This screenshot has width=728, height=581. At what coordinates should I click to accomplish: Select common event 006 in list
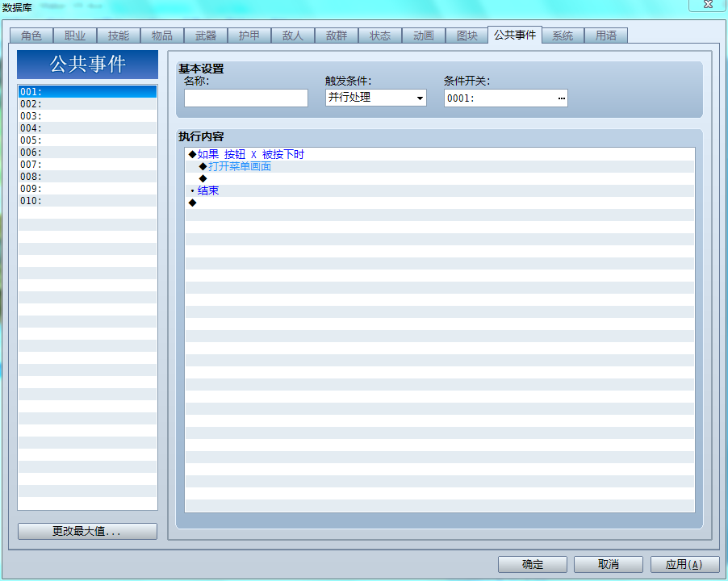[87, 152]
